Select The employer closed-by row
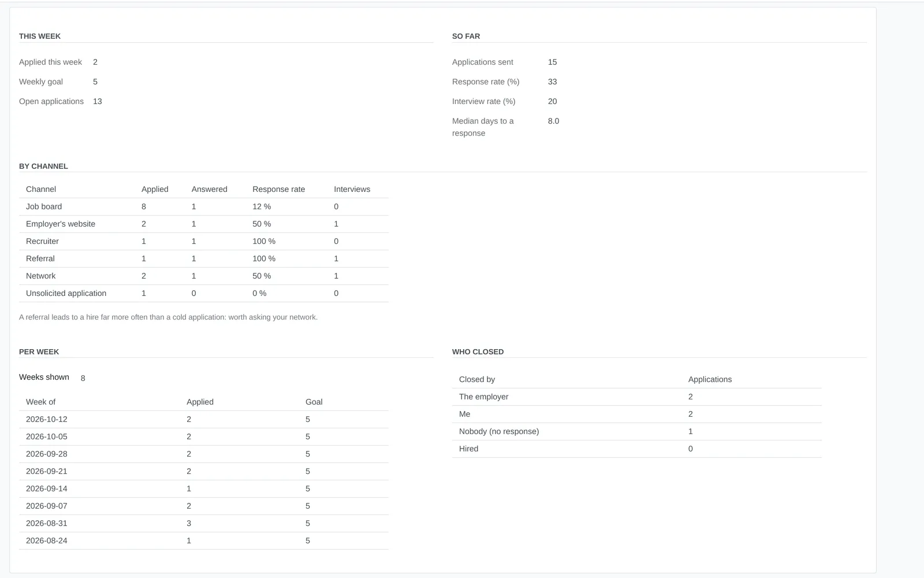Screen dimensions: 924x578 637,397
